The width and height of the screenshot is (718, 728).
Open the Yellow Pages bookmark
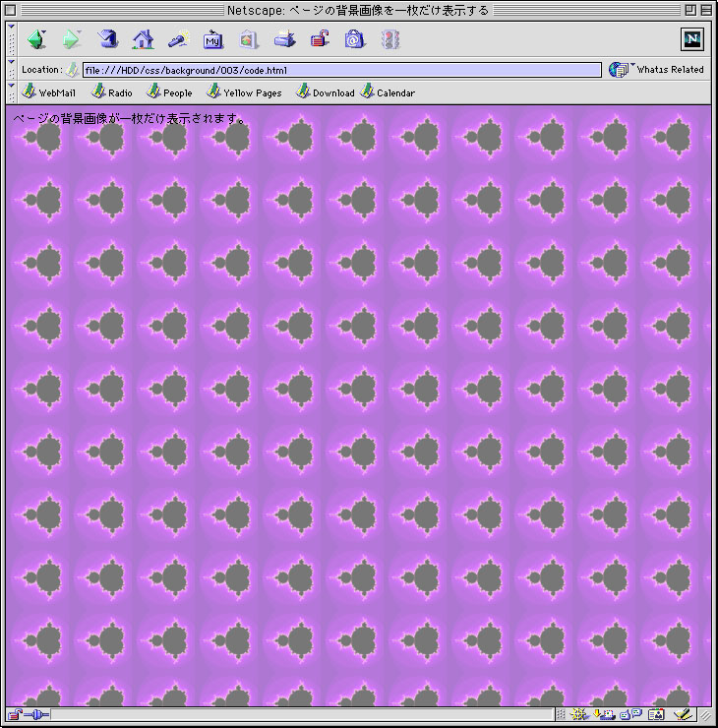[244, 92]
